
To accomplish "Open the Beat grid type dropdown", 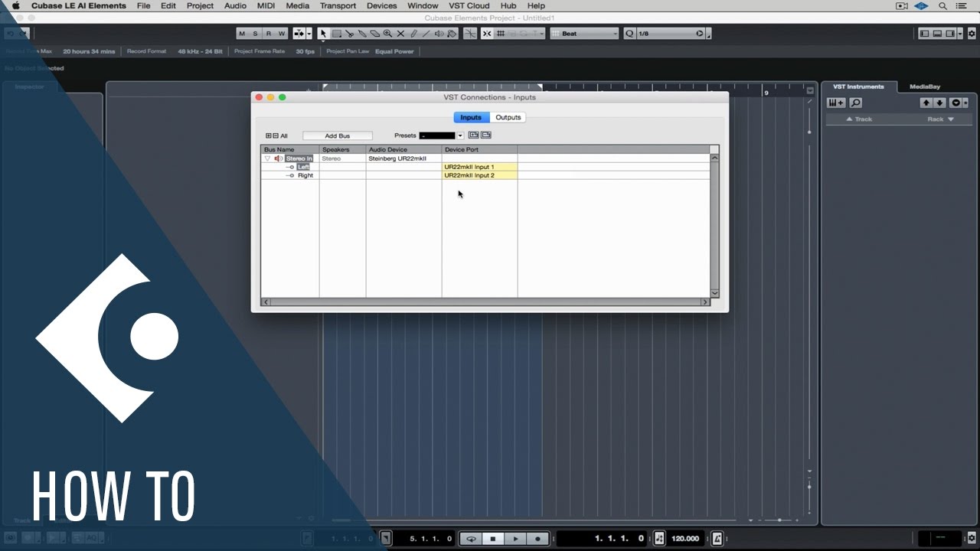I will click(584, 34).
